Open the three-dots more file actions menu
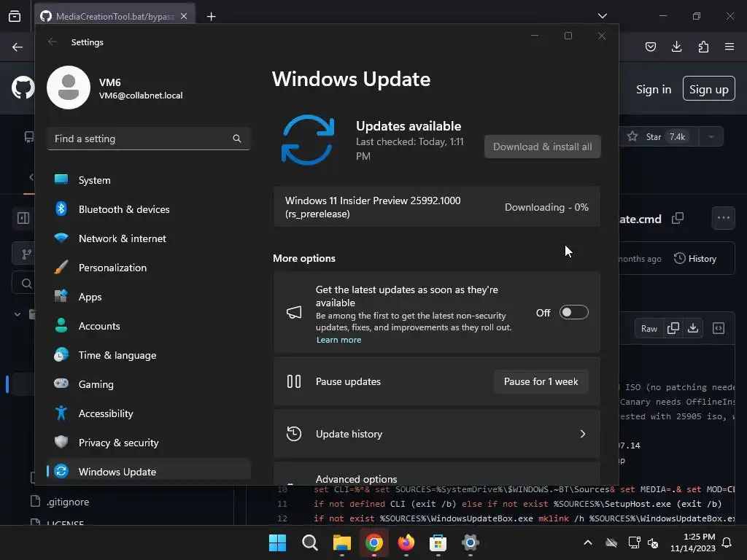 pyautogui.click(x=723, y=218)
